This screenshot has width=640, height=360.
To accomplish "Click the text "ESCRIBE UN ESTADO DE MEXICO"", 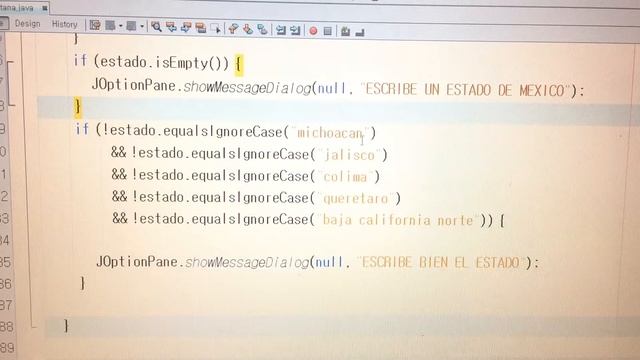I will pos(464,90).
